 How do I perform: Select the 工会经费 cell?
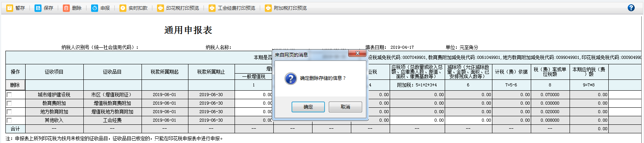click(x=112, y=120)
